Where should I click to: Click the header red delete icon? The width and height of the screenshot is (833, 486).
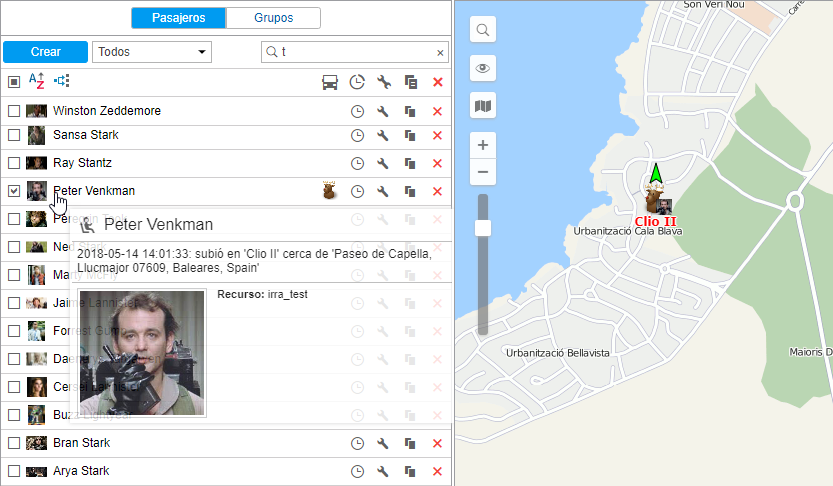pyautogui.click(x=438, y=82)
